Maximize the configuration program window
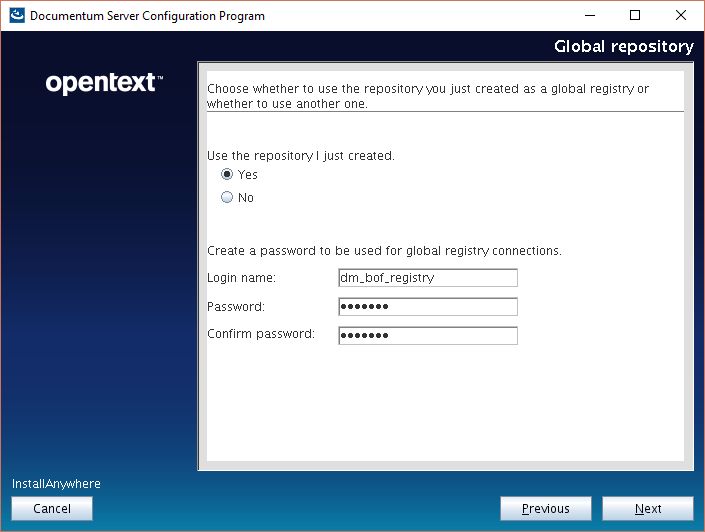The width and height of the screenshot is (705, 532). [634, 16]
